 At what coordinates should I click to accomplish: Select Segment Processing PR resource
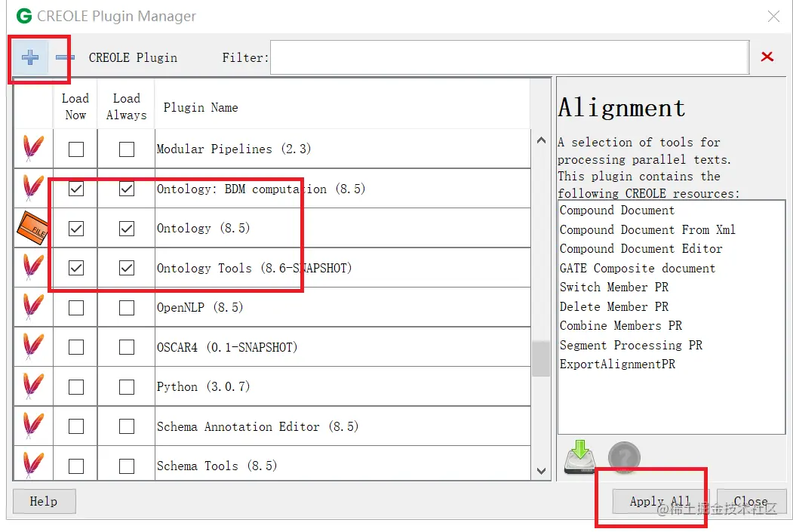(631, 345)
